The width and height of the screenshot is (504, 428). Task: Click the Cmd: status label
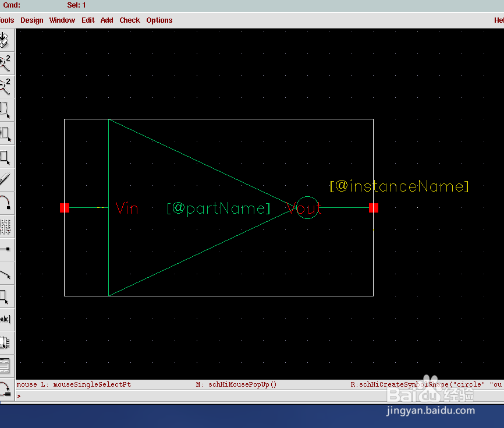pyautogui.click(x=12, y=5)
